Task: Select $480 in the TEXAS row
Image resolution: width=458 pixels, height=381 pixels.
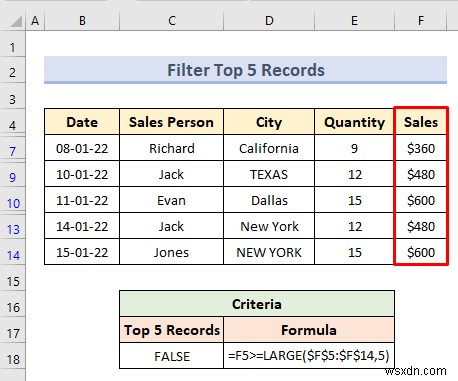Action: point(421,174)
